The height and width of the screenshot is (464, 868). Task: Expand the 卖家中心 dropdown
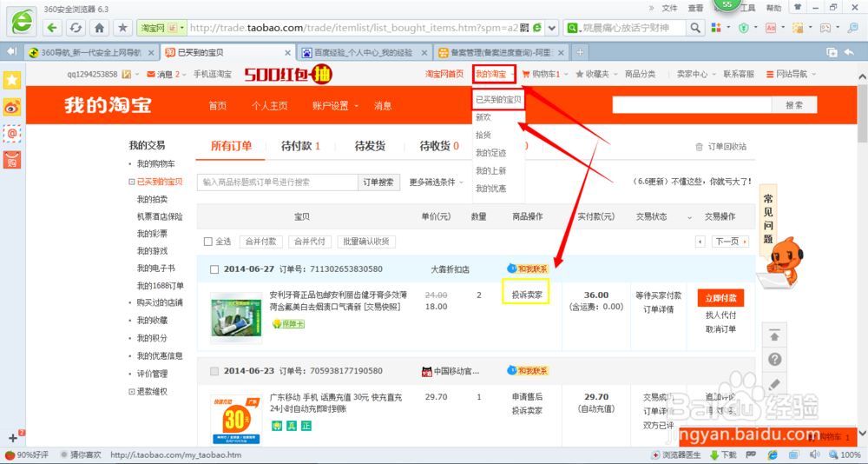tap(695, 74)
